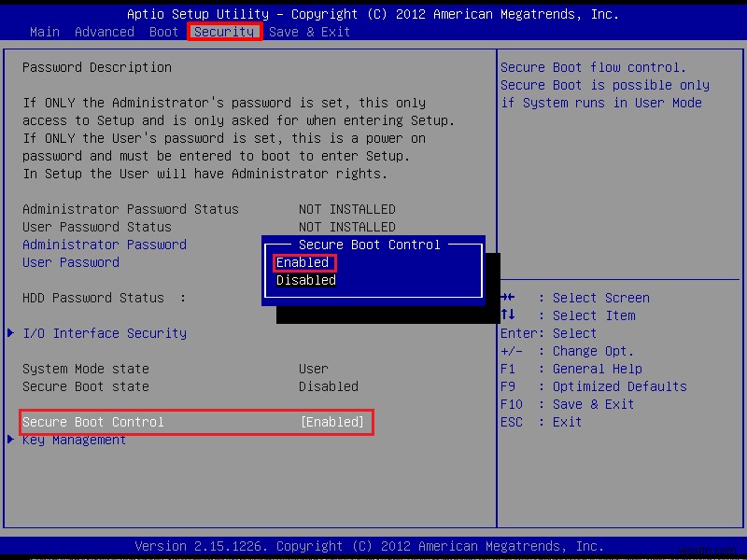Click Administrator Password Status label
The width and height of the screenshot is (747, 560).
[131, 209]
